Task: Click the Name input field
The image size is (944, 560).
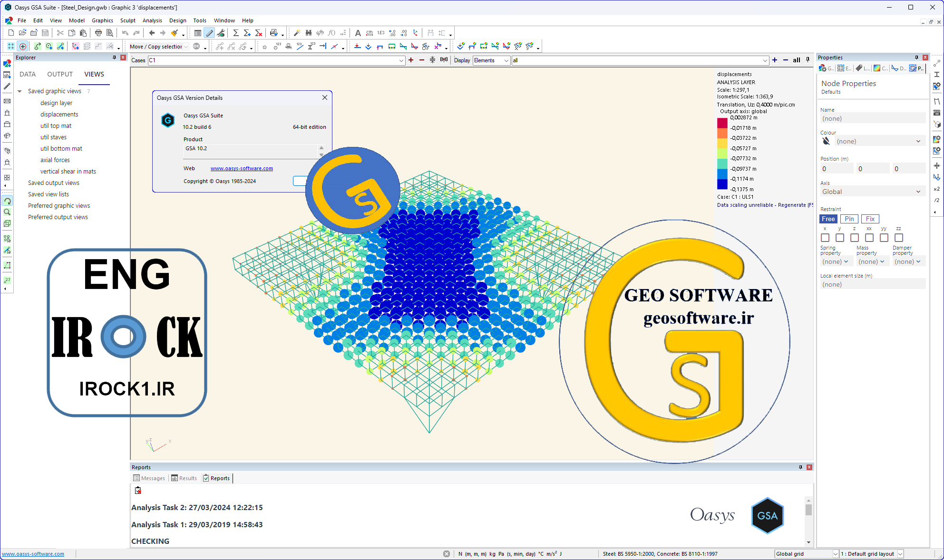Action: point(873,118)
